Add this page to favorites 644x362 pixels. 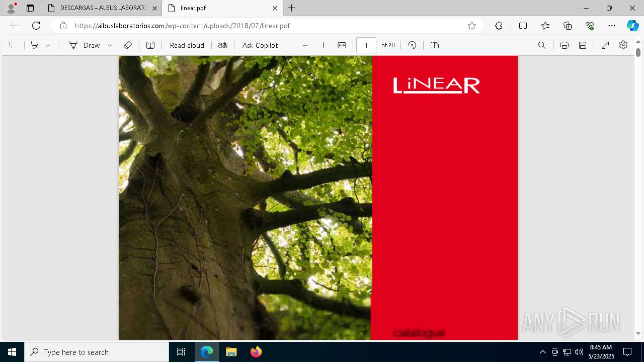(x=472, y=26)
